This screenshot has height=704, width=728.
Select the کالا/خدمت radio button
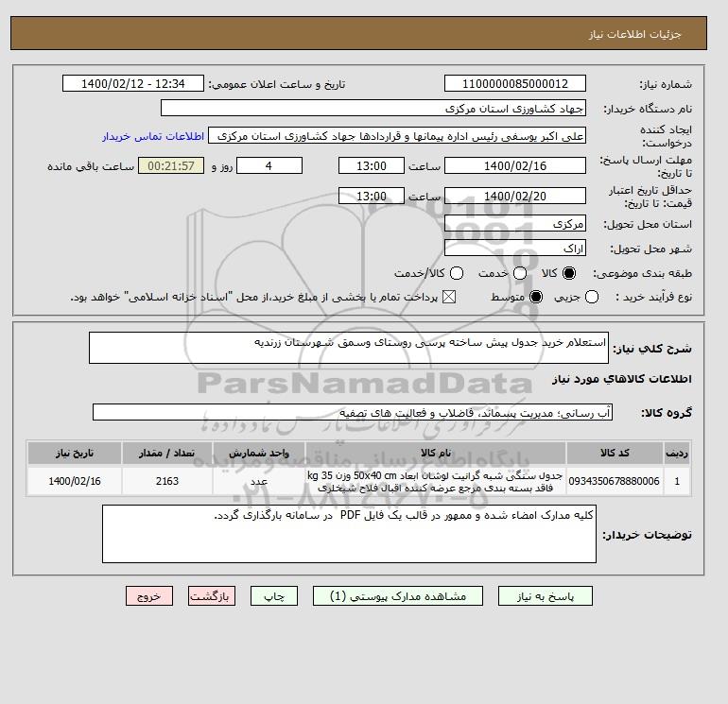457,273
